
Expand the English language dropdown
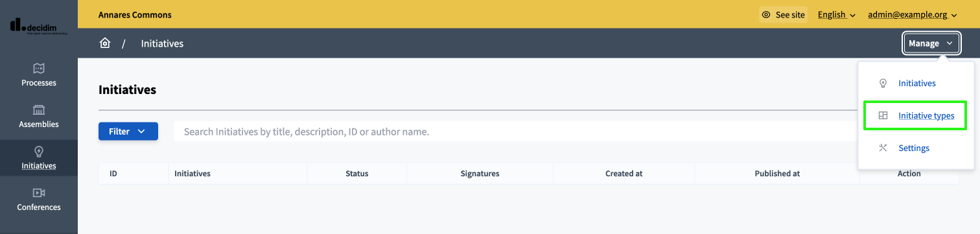836,15
